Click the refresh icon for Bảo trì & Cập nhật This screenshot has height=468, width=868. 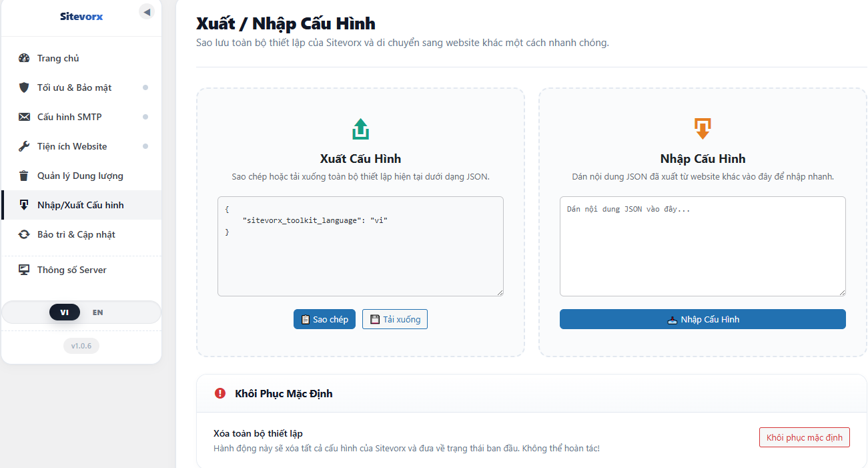(24, 234)
